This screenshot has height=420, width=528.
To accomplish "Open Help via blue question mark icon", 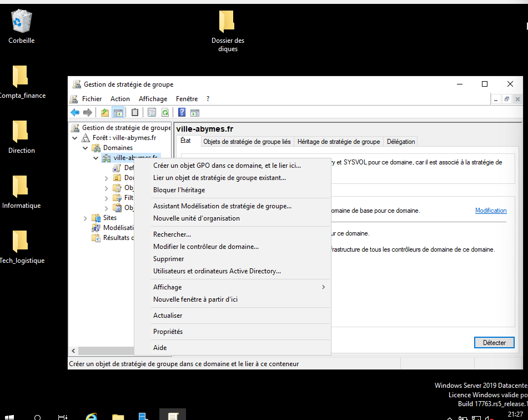I will click(x=182, y=112).
